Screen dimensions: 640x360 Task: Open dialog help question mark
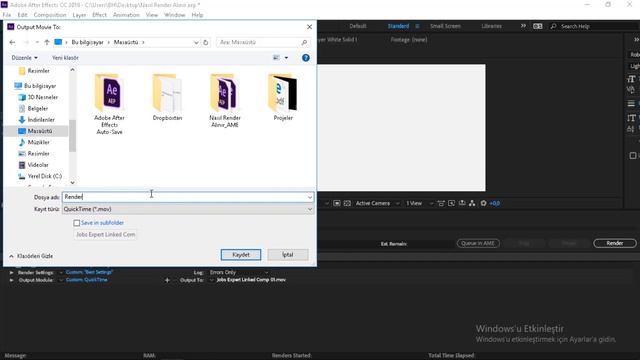click(306, 58)
